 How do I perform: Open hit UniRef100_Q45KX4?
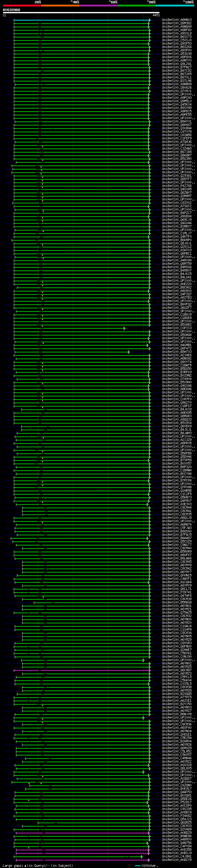point(177,104)
